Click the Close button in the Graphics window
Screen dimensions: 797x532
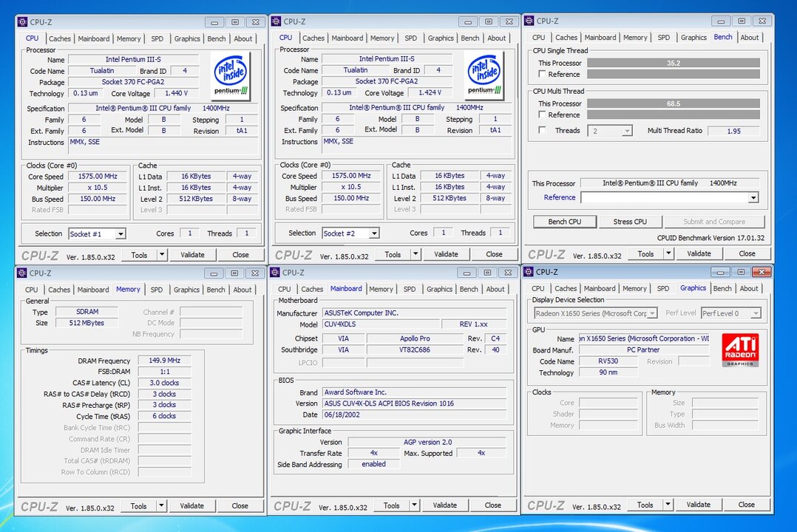click(746, 505)
